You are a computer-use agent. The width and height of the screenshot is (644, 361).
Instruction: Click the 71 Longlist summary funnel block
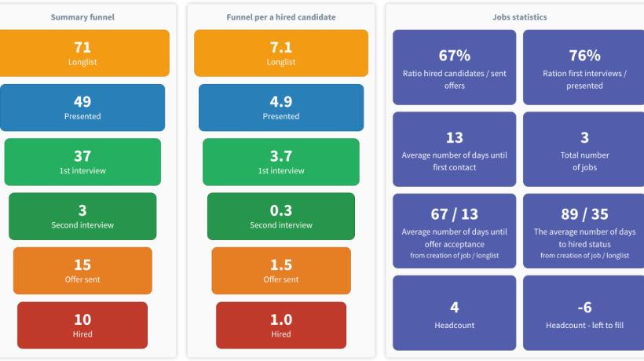click(x=85, y=53)
